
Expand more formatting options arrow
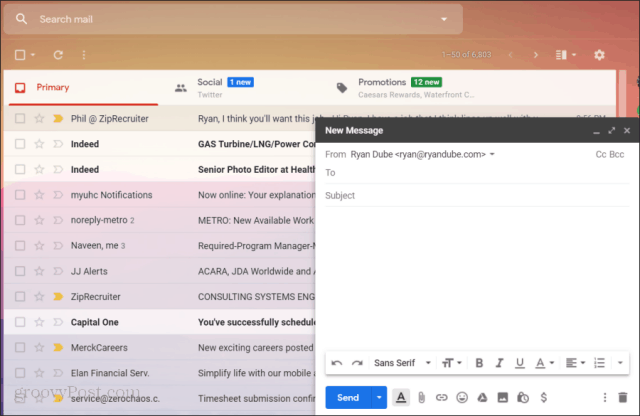620,363
